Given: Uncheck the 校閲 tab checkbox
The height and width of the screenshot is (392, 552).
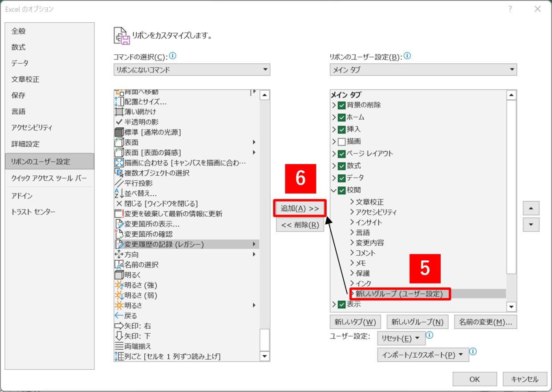Looking at the screenshot, I should (x=341, y=190).
